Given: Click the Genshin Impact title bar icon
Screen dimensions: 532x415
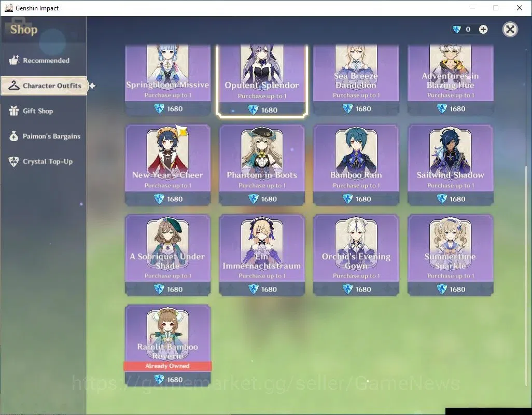Looking at the screenshot, I should pyautogui.click(x=9, y=8).
